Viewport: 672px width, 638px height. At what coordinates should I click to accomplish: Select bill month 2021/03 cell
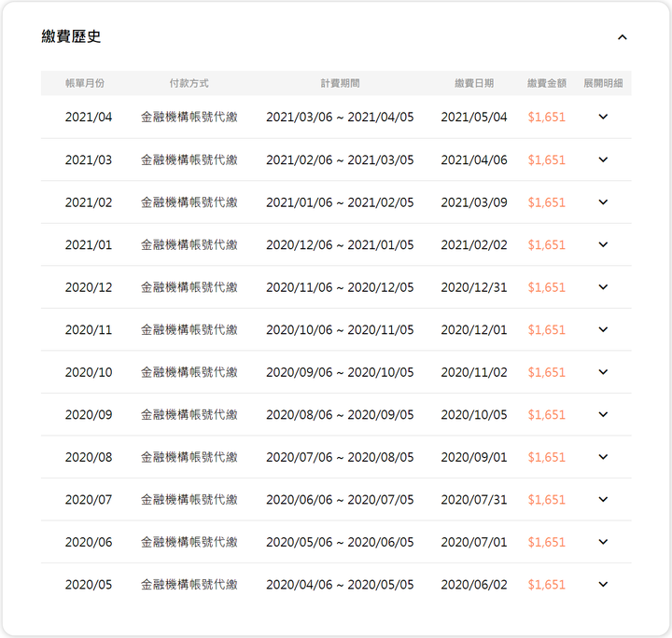pyautogui.click(x=89, y=159)
